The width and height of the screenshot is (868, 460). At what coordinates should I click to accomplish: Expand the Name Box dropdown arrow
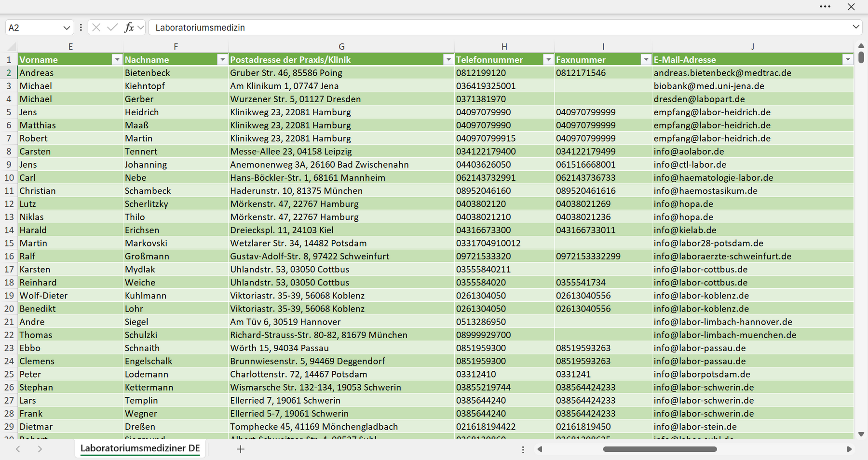(67, 28)
